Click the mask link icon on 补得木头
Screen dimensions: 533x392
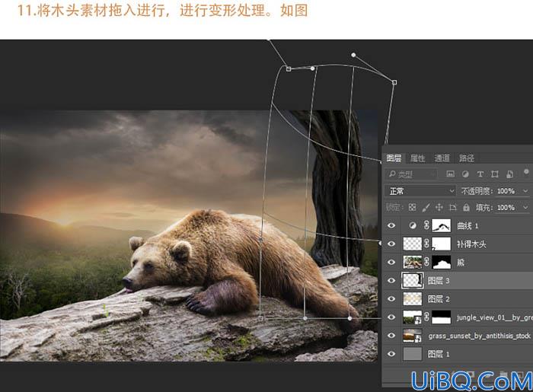point(426,244)
